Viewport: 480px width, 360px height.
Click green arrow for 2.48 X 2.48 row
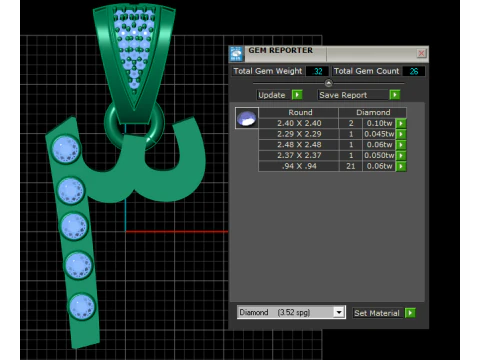(401, 145)
